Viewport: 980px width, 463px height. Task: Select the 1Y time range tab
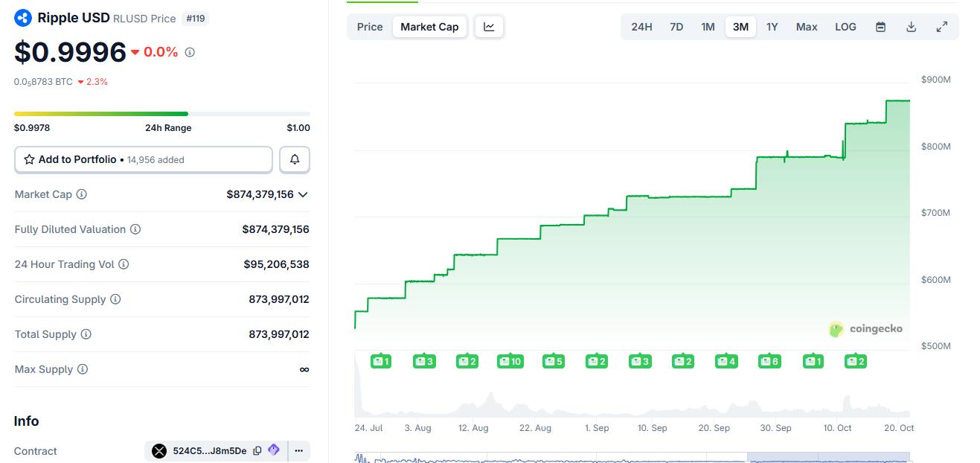point(772,27)
